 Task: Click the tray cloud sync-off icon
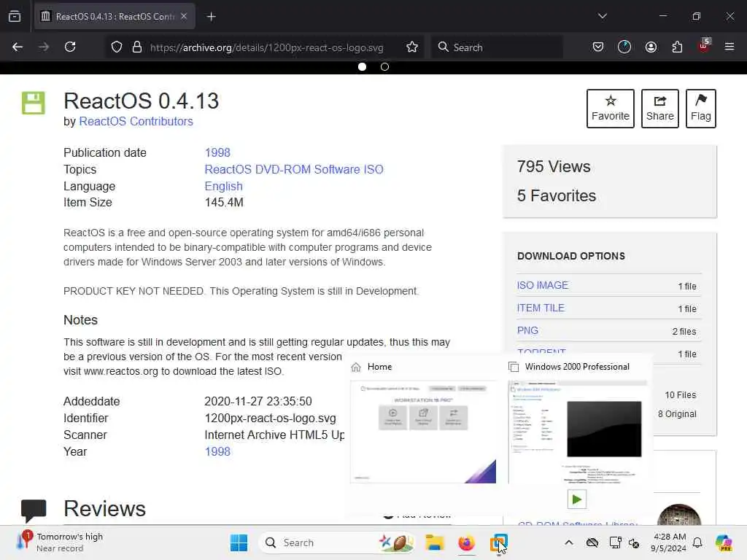pos(592,542)
